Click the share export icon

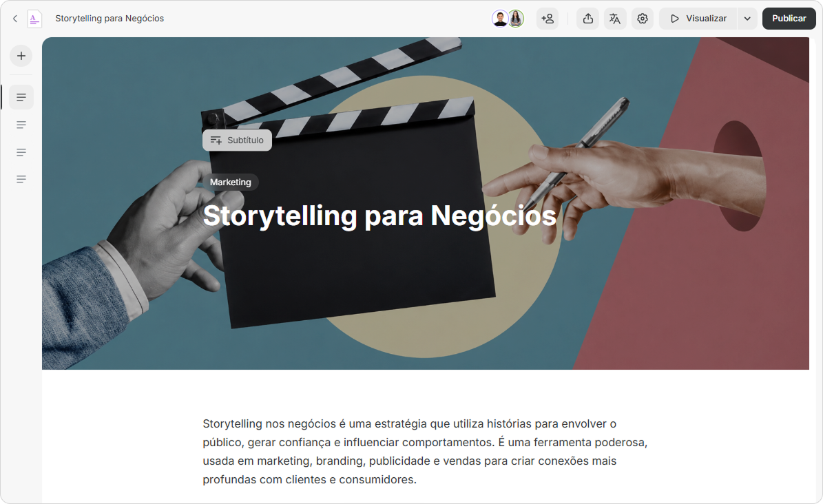coord(588,19)
